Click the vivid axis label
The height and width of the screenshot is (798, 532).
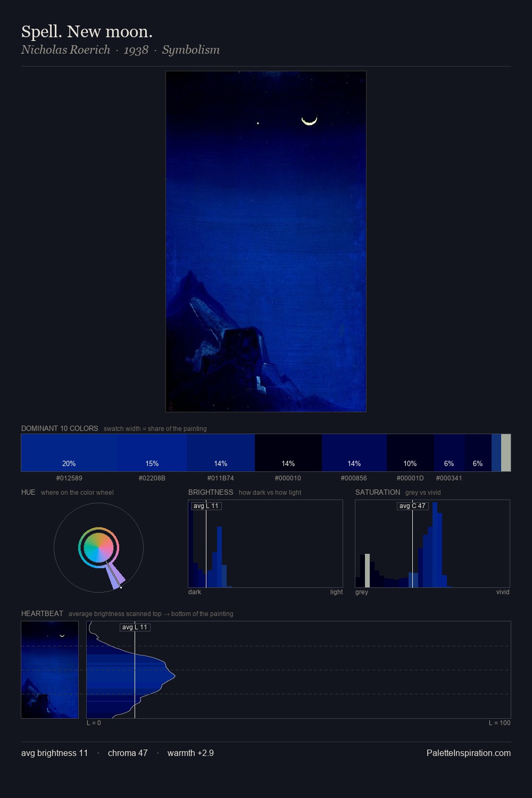[503, 592]
